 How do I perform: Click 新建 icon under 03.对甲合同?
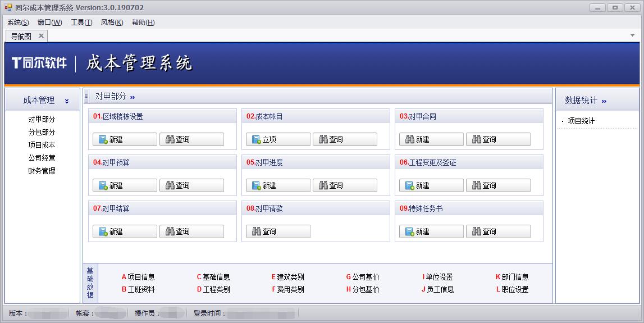click(410, 140)
